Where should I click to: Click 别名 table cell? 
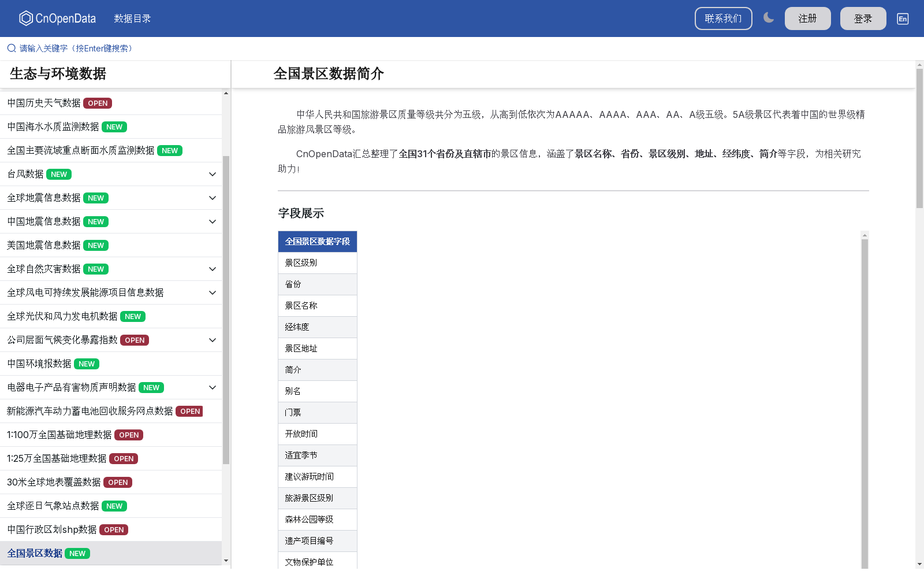[318, 391]
